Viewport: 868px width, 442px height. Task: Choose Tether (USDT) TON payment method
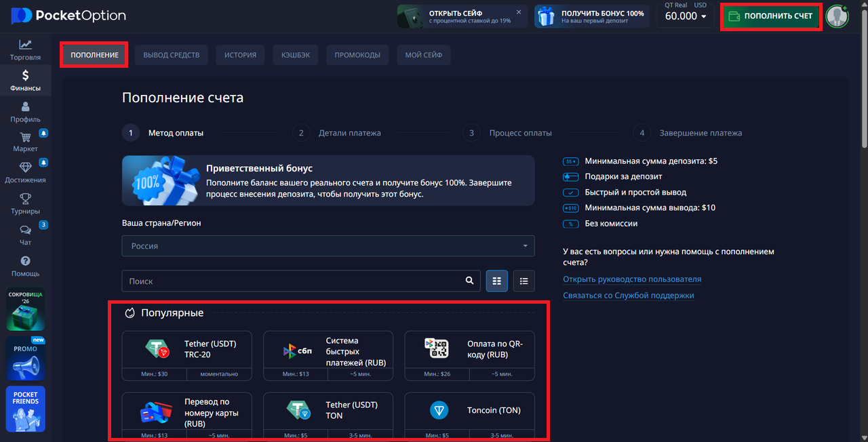[328, 416]
